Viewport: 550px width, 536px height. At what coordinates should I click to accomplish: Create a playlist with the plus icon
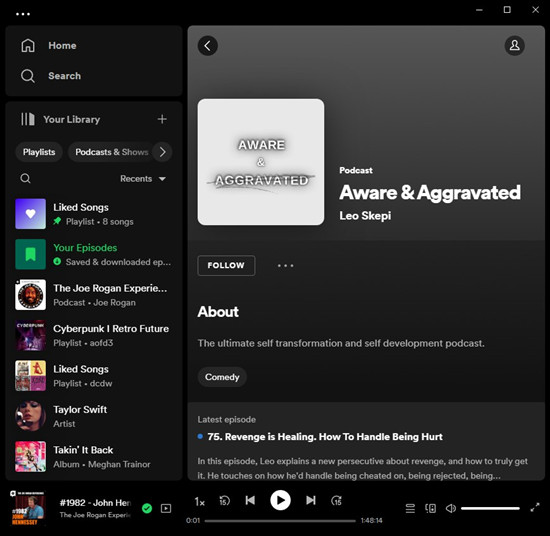point(162,119)
